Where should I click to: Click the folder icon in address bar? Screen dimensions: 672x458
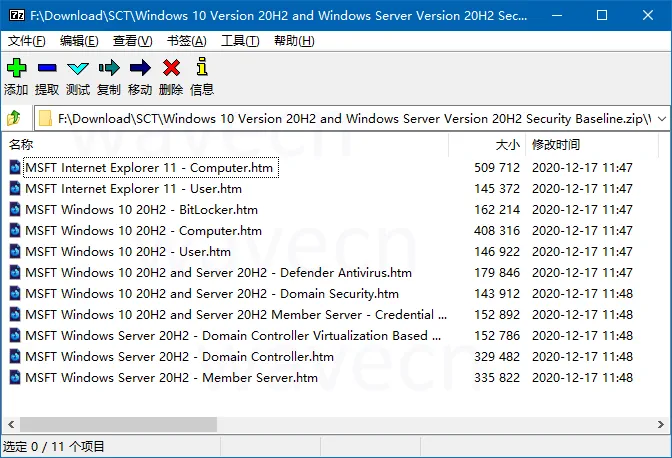click(x=45, y=118)
